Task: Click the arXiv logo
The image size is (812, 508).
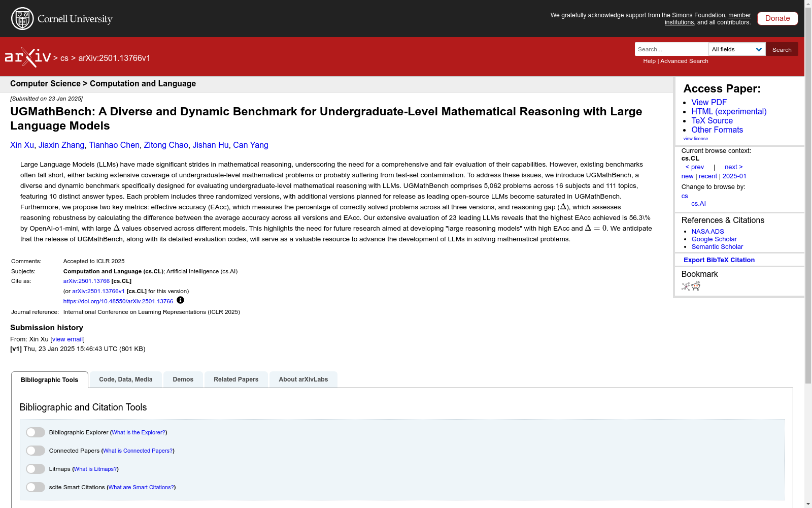Action: tap(28, 57)
